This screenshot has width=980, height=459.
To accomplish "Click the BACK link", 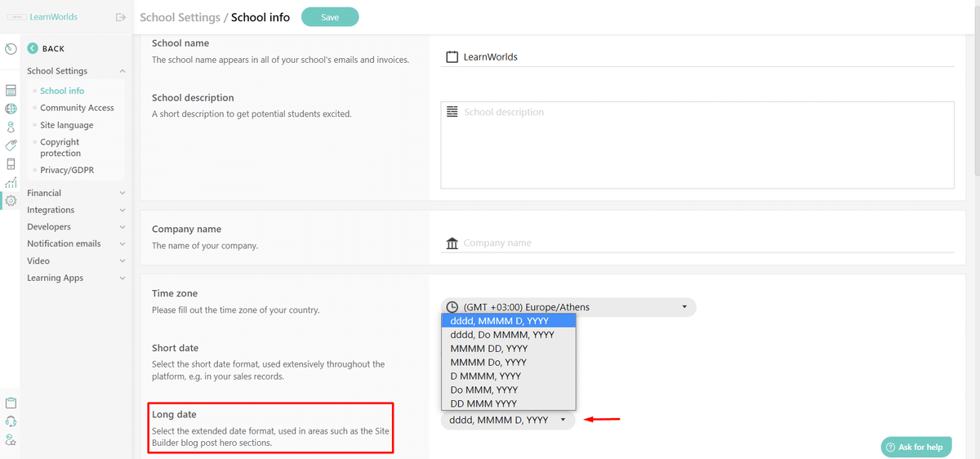I will pos(53,48).
